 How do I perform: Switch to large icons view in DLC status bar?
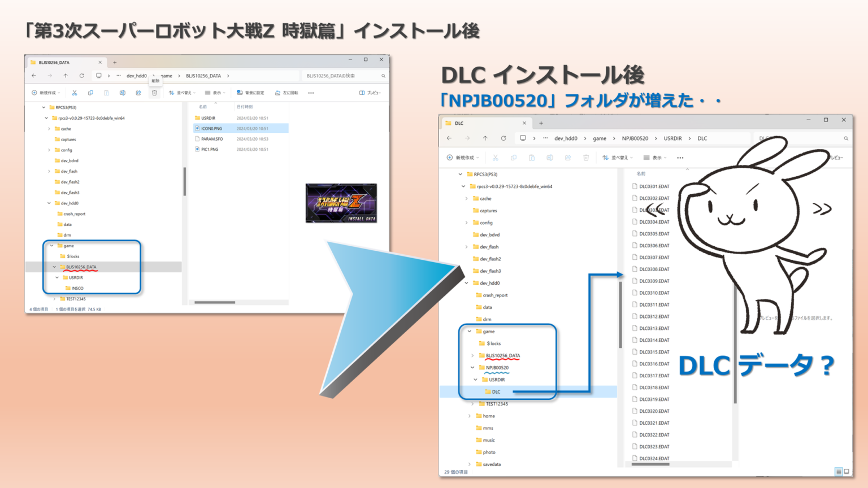click(847, 472)
